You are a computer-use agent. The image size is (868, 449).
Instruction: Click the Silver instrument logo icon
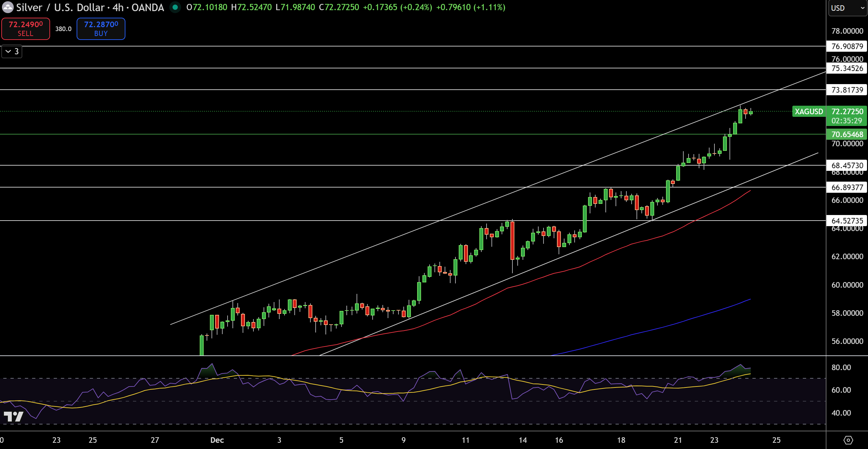point(8,8)
